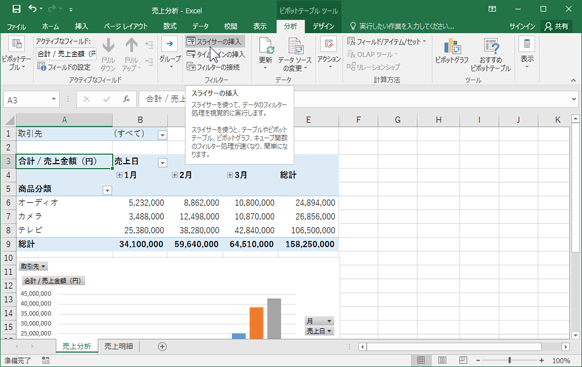Switch to the 売上明細 sheet tab
Screen dimensions: 582x367
tap(118, 346)
